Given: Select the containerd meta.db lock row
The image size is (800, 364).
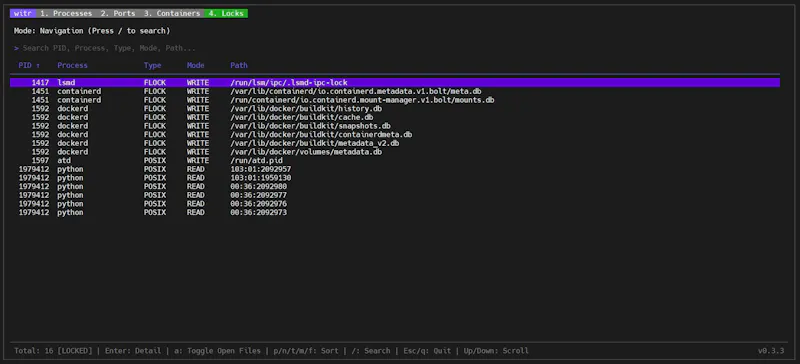Looking at the screenshot, I should (x=395, y=91).
